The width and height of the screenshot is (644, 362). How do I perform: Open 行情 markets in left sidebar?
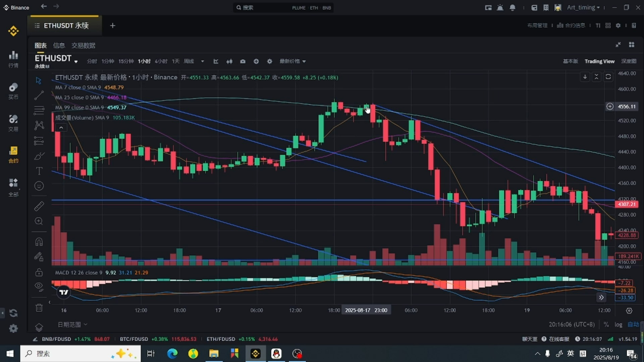(x=13, y=59)
